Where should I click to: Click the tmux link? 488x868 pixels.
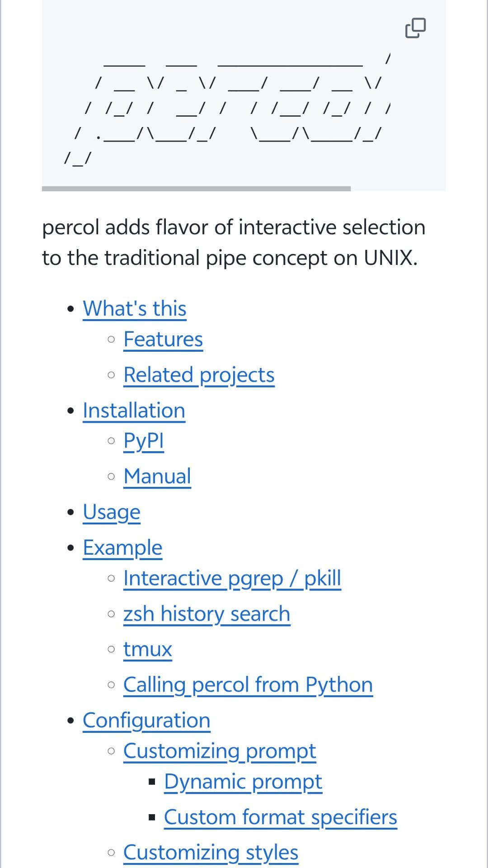[148, 650]
